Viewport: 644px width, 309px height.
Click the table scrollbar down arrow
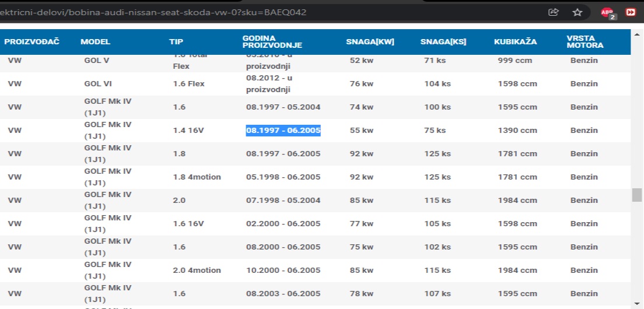click(637, 303)
